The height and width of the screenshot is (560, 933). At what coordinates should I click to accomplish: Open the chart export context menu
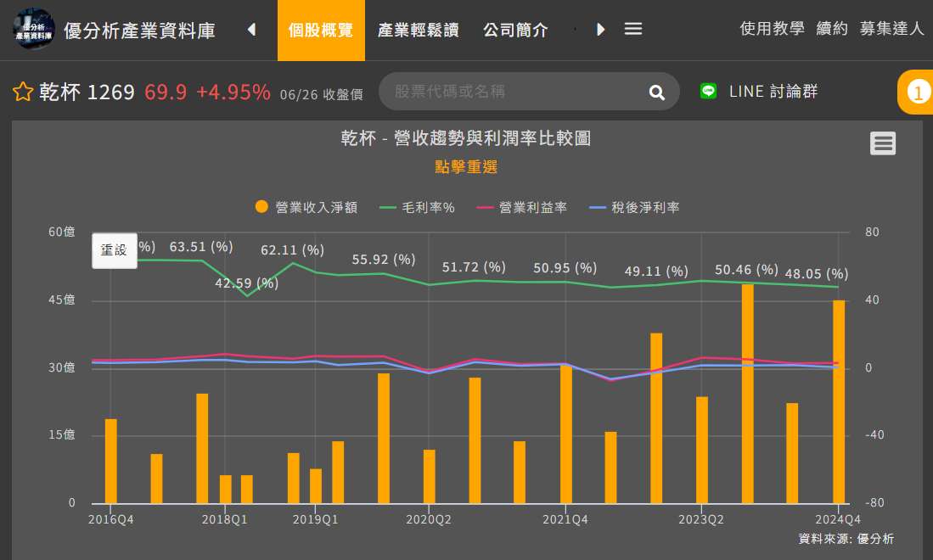[882, 143]
